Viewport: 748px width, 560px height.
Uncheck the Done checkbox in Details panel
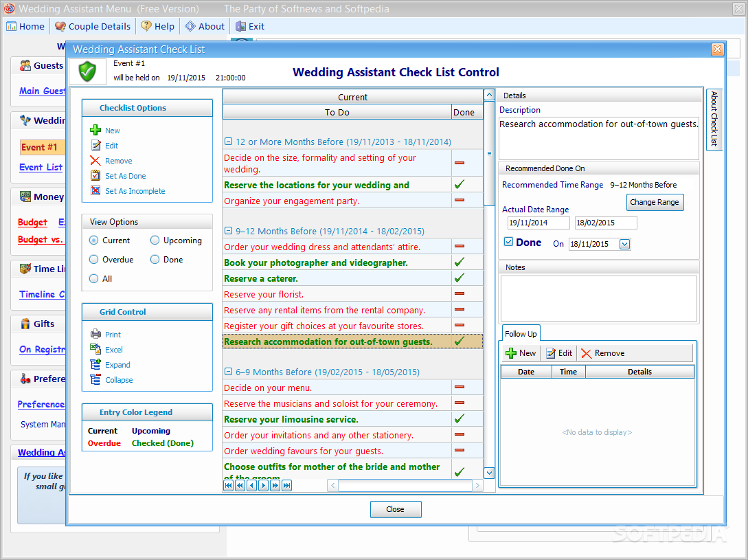508,242
